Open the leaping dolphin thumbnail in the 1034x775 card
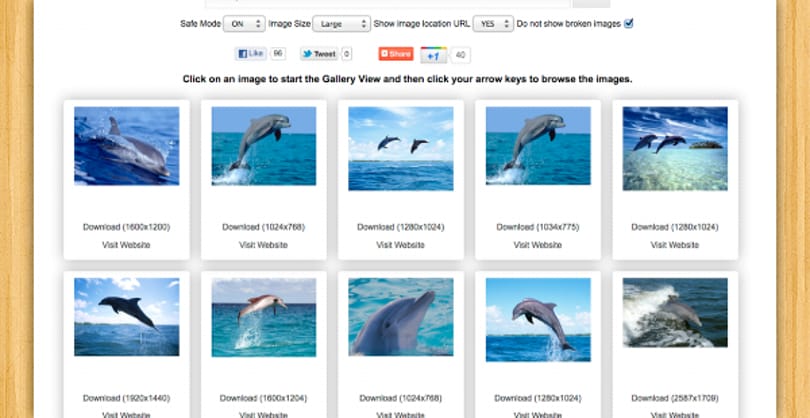Viewport: 810px width, 418px height. click(x=538, y=146)
